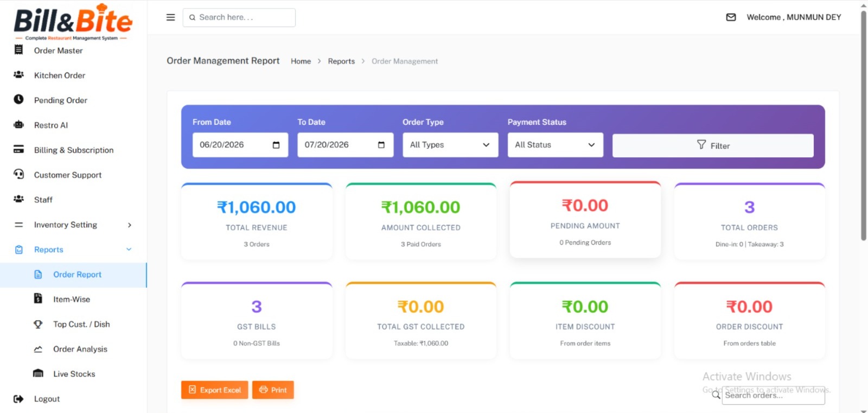The height and width of the screenshot is (413, 868).
Task: Click the Customer Support headset icon
Action: coord(18,174)
